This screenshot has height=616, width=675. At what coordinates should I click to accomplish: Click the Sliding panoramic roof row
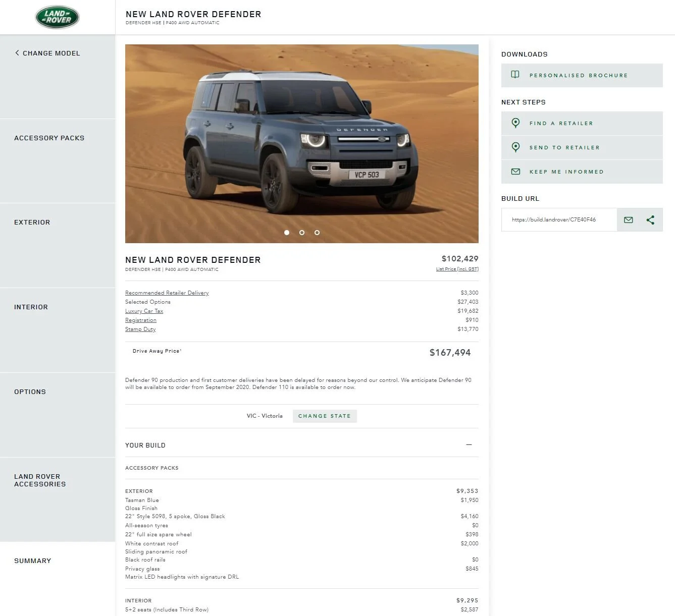click(302, 551)
